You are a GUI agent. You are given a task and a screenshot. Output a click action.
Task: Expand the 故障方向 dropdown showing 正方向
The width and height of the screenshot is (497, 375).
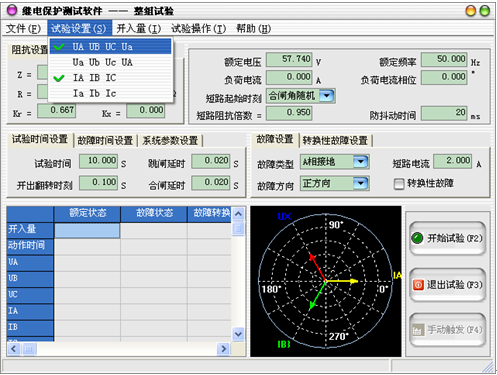[360, 183]
